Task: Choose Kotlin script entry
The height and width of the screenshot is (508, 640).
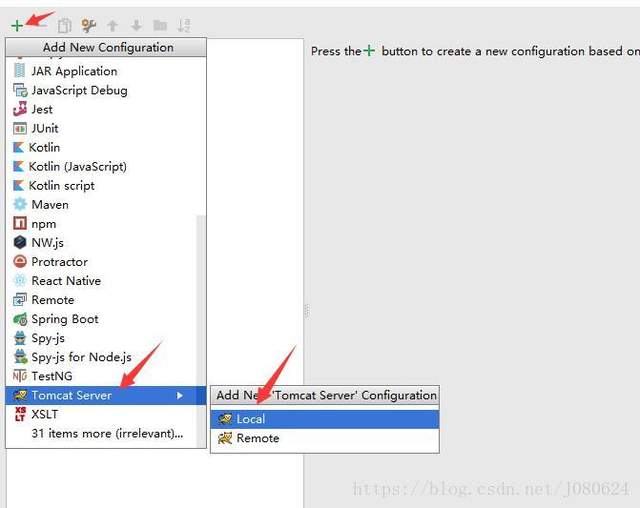Action: tap(106, 185)
